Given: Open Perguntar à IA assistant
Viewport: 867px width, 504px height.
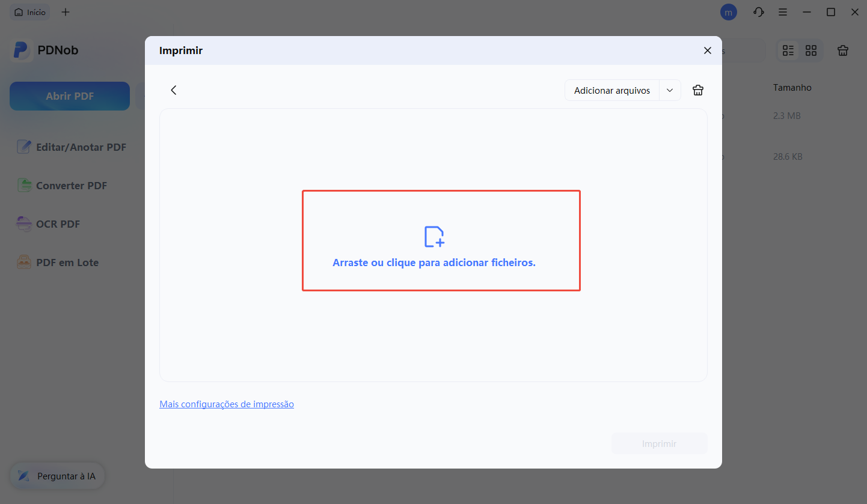Looking at the screenshot, I should tap(57, 475).
